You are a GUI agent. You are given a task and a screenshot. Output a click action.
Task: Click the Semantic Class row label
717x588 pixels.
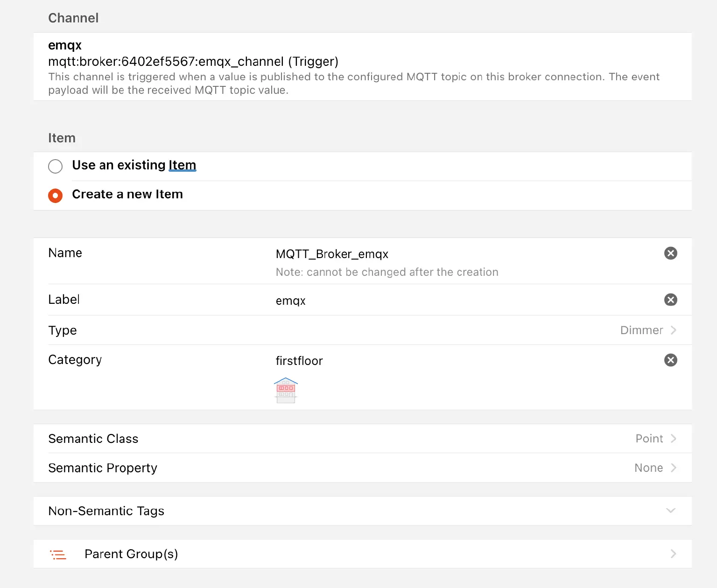tap(93, 439)
